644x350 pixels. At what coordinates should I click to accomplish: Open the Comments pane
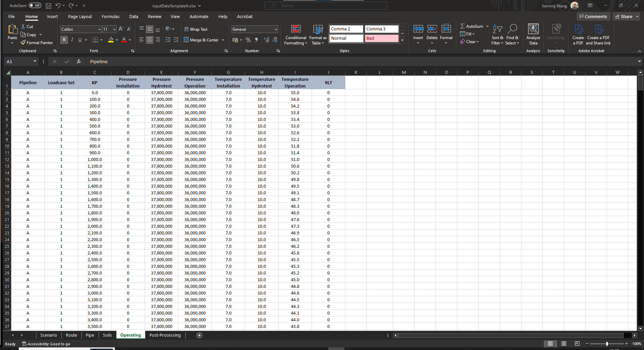[x=593, y=16]
